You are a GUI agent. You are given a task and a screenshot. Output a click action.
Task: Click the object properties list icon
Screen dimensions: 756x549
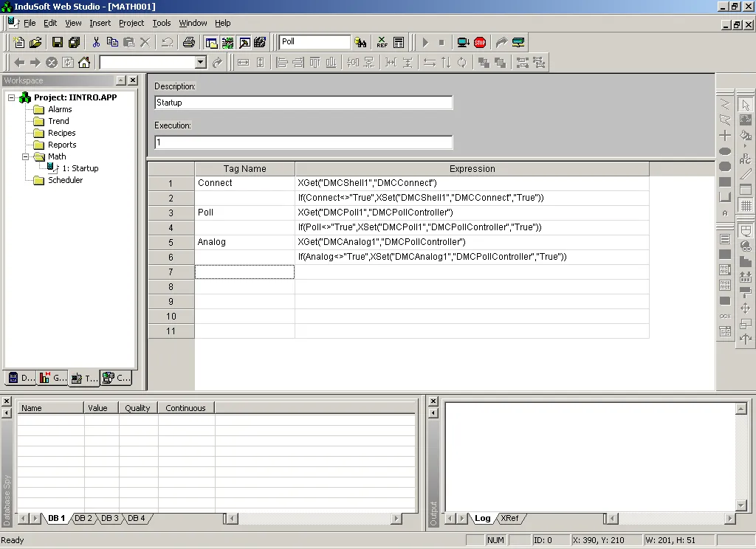click(x=399, y=42)
